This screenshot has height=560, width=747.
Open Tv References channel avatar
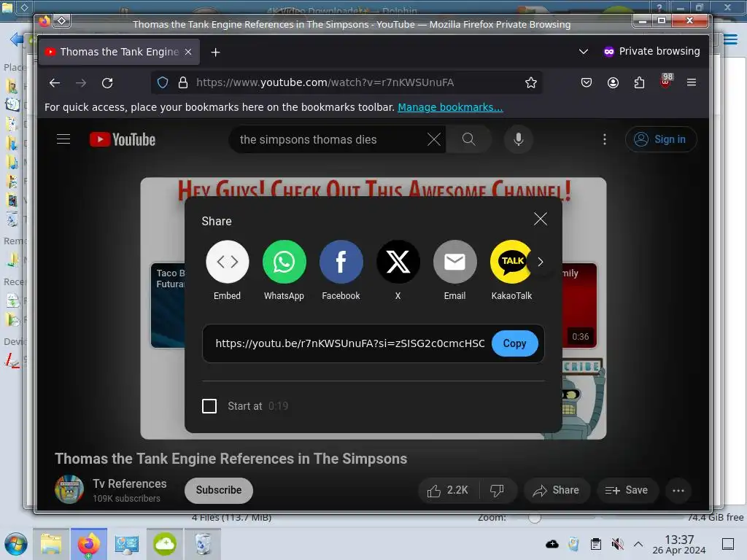(69, 489)
